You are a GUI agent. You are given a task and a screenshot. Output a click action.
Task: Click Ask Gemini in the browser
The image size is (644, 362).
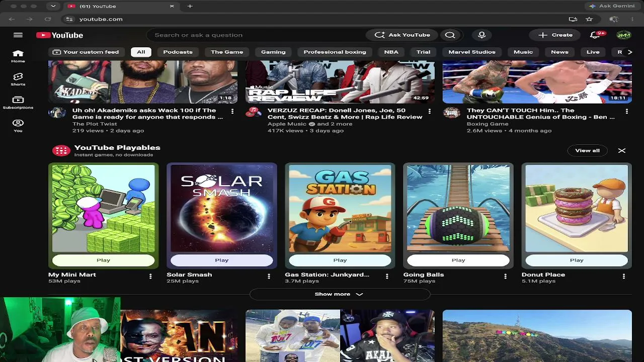(x=612, y=6)
